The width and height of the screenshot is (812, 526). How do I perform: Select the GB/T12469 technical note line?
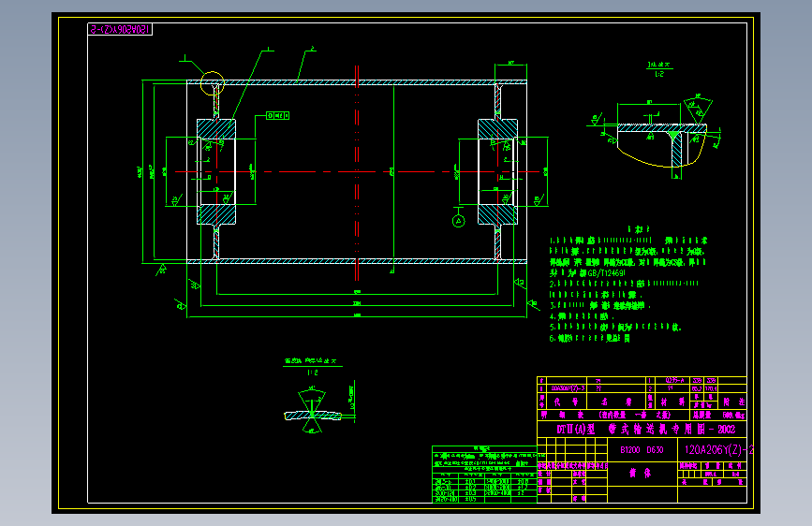pyautogui.click(x=588, y=273)
